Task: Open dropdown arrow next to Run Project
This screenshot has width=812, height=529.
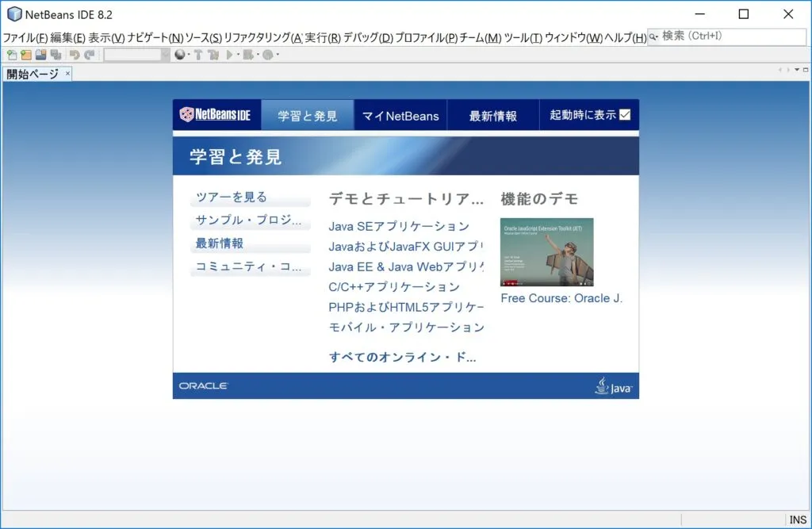Action: pos(238,55)
